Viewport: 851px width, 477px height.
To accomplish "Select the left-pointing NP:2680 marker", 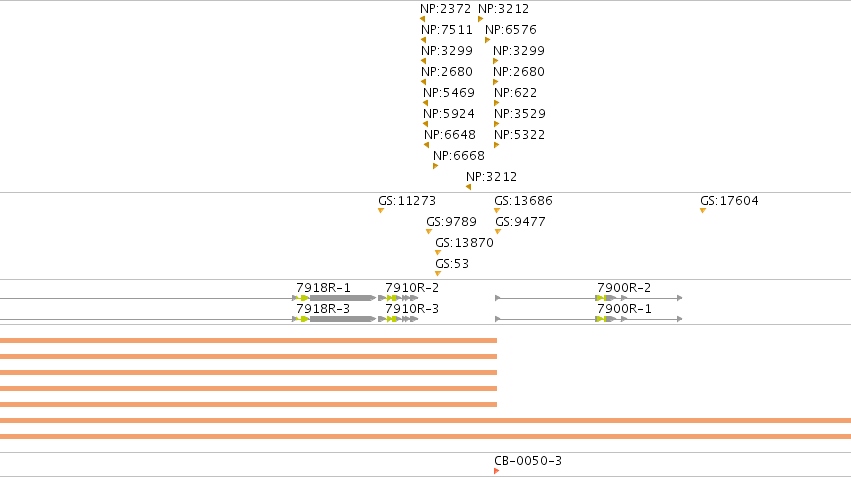I will click(x=423, y=82).
